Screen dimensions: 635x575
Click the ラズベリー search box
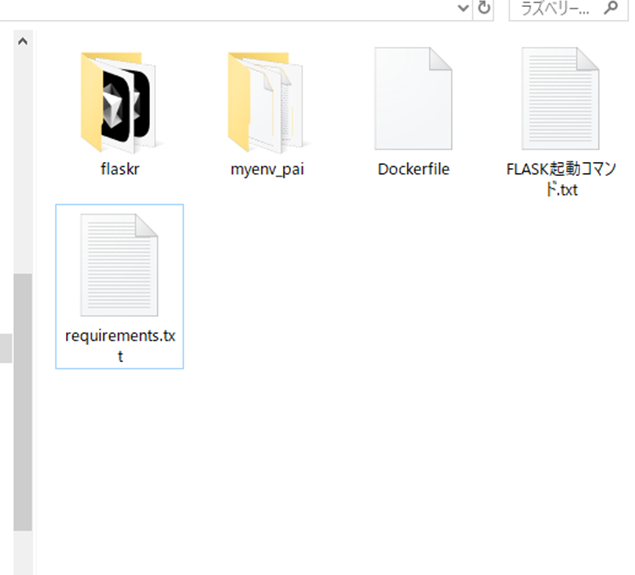pos(569,8)
